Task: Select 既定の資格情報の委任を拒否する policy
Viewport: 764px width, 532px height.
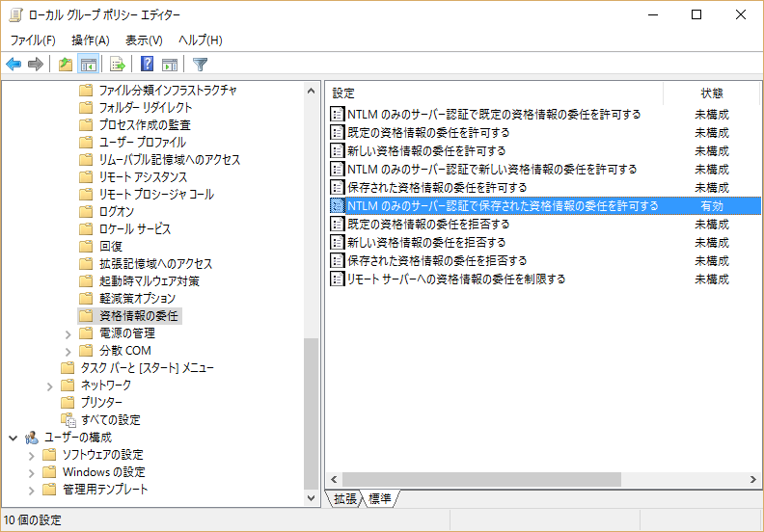Action: point(428,224)
